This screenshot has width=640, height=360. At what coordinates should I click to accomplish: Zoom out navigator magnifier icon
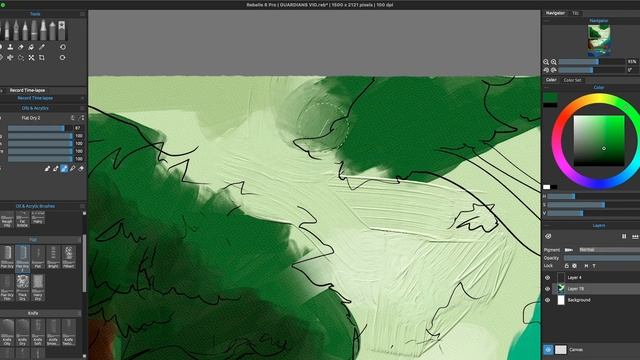click(546, 62)
